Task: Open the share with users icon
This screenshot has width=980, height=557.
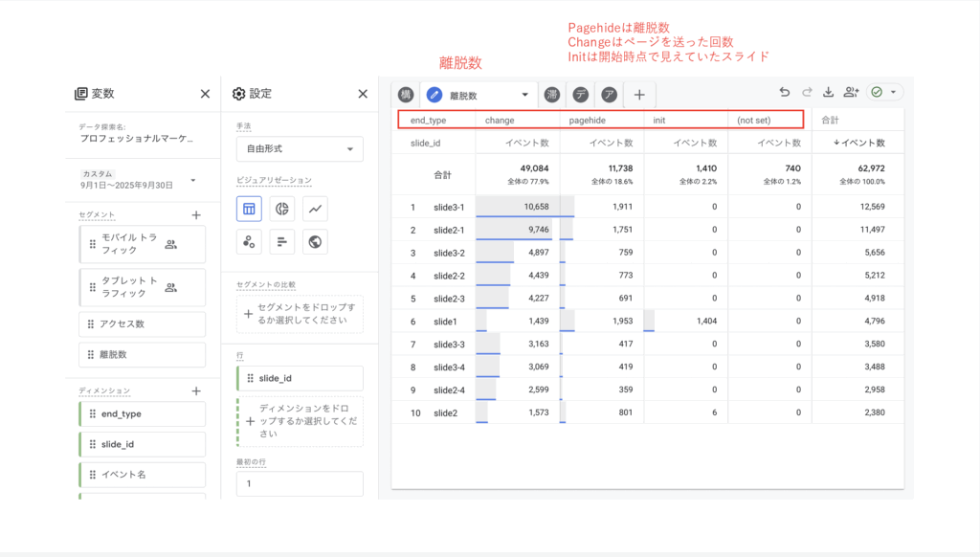Action: point(851,93)
